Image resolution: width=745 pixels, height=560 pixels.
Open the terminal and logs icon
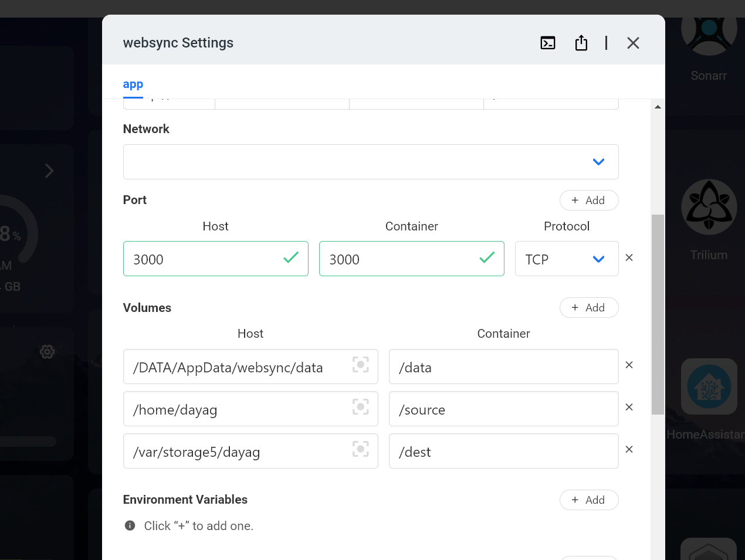pyautogui.click(x=547, y=43)
